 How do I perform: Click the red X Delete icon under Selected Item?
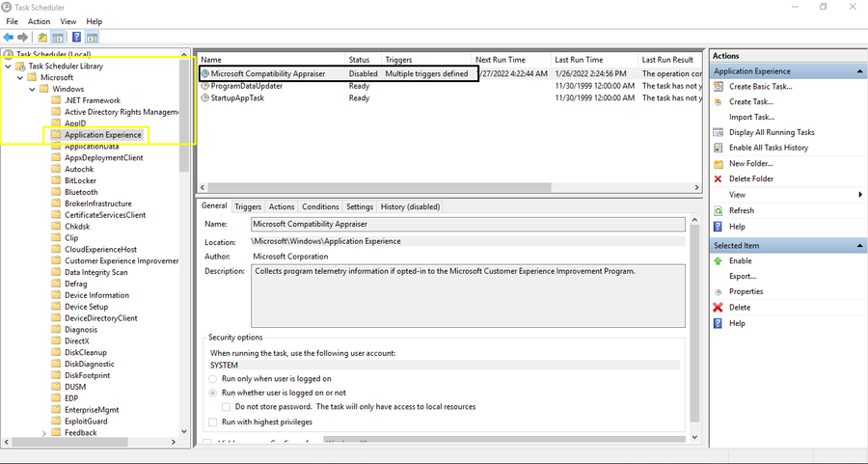(x=718, y=308)
